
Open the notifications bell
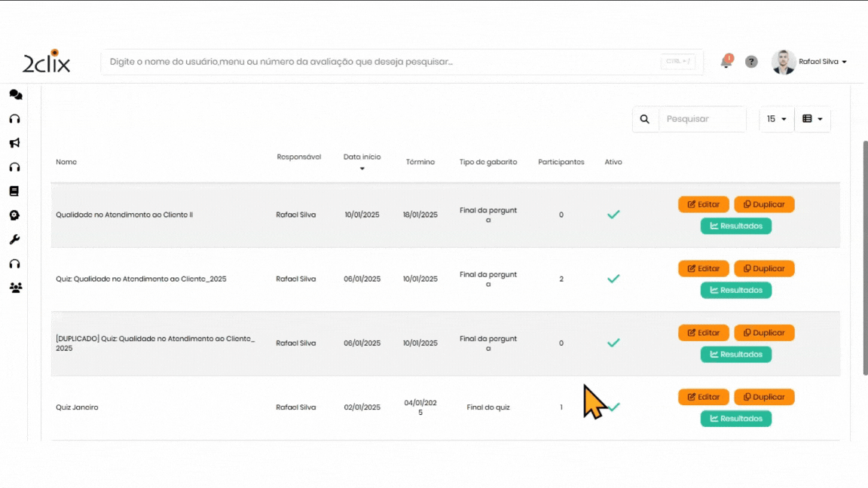tap(726, 62)
